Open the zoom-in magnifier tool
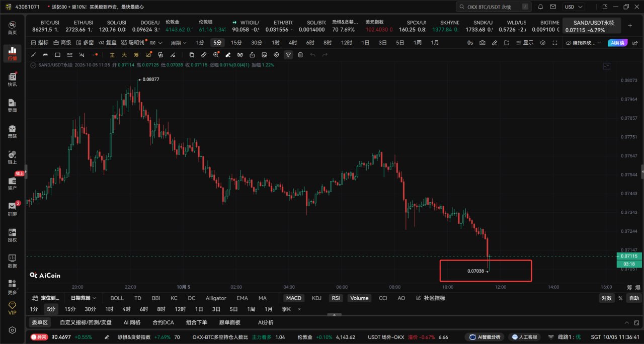 tap(216, 55)
